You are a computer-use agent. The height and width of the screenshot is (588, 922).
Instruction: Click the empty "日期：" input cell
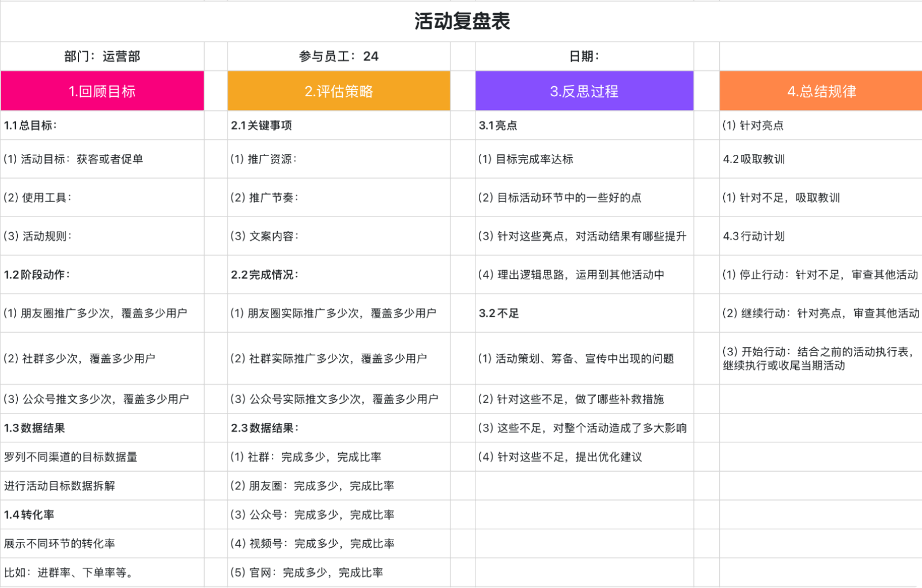tap(584, 56)
